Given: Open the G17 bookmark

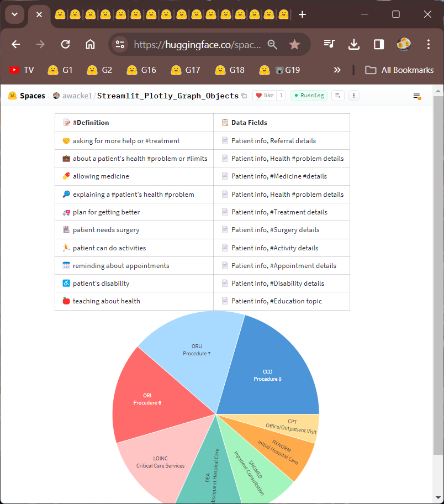Looking at the screenshot, I should 185,70.
